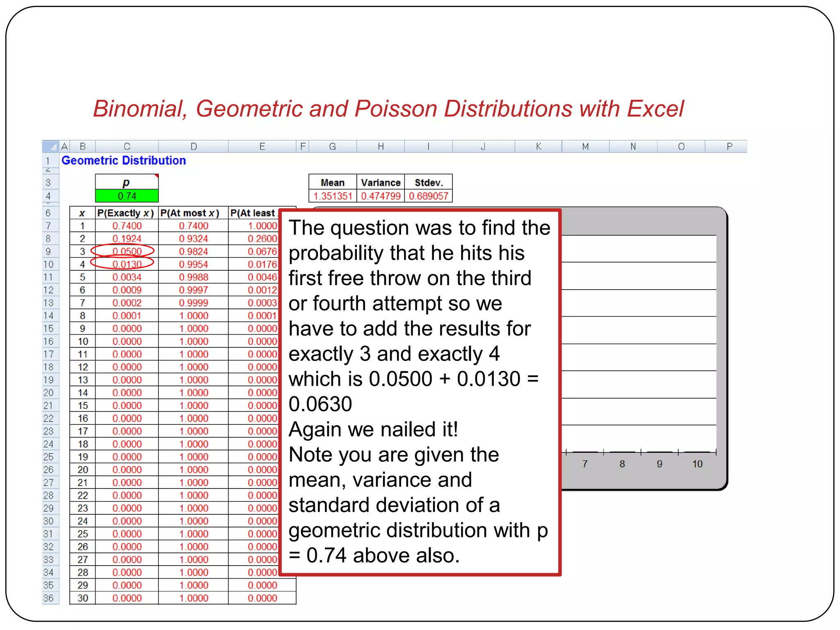
Task: Click the value 0.1924
Action: [x=127, y=238]
